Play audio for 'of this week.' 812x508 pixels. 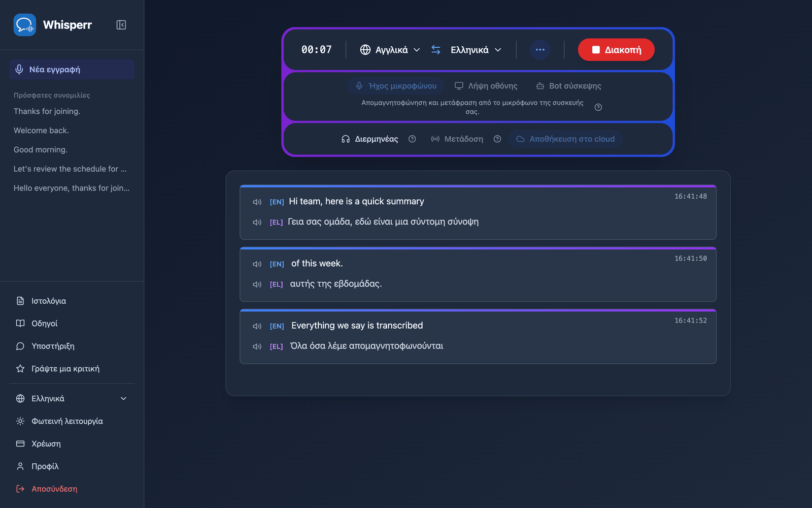[x=257, y=264]
